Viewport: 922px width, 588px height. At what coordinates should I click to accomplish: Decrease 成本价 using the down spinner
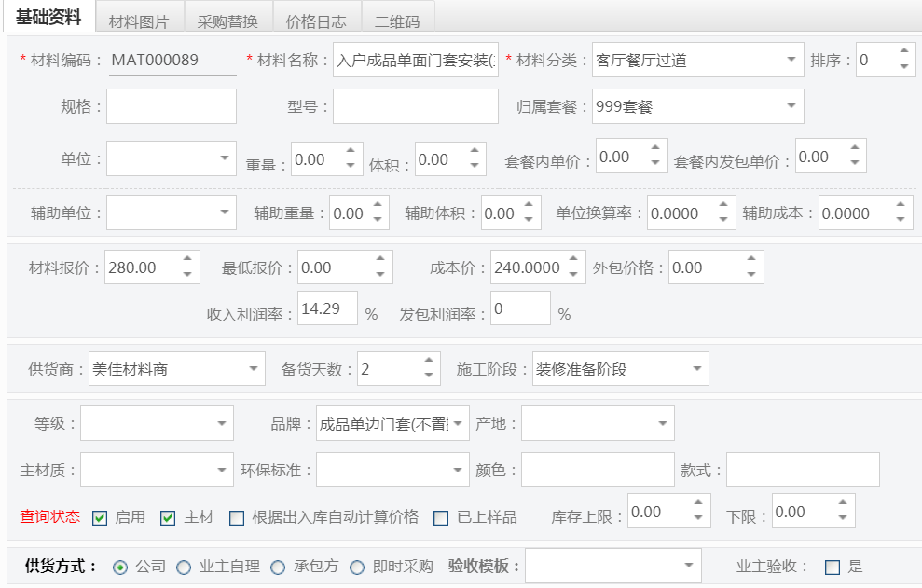click(x=573, y=274)
